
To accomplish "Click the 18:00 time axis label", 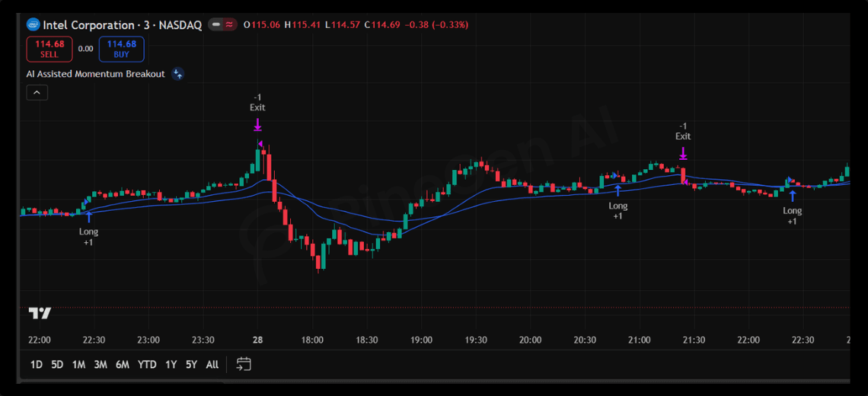I will (312, 340).
